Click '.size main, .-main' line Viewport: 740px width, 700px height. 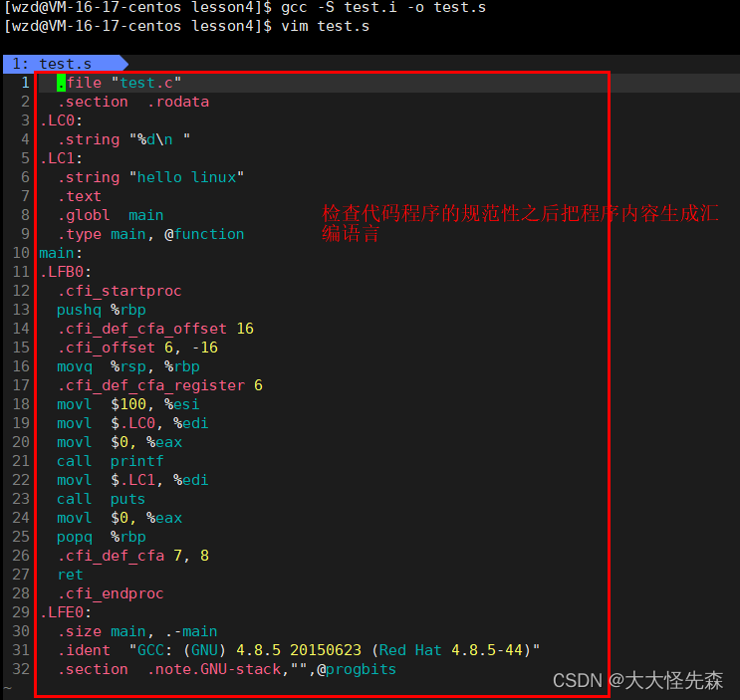tap(137, 631)
